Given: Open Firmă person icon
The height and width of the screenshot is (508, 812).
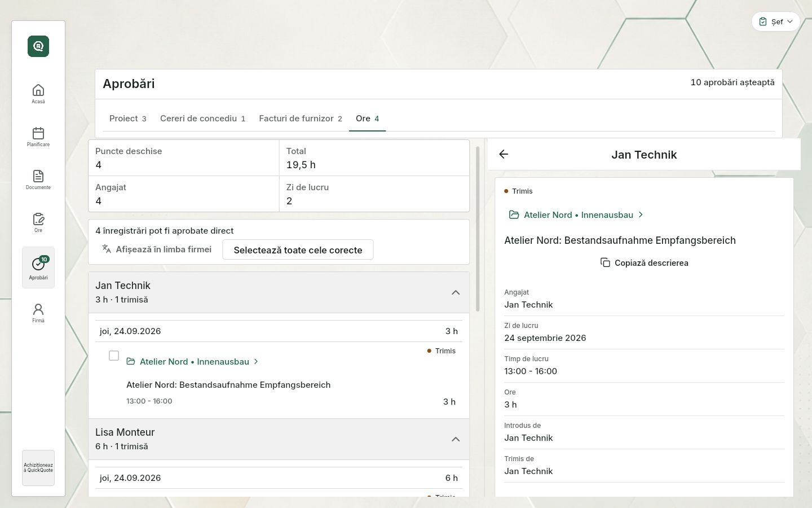Looking at the screenshot, I should click(38, 309).
